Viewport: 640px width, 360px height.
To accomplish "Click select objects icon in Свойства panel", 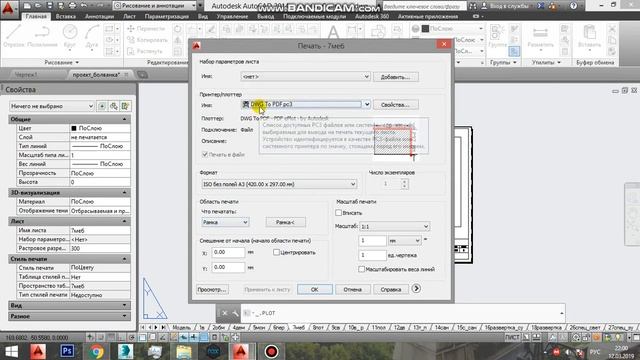I will 113,106.
